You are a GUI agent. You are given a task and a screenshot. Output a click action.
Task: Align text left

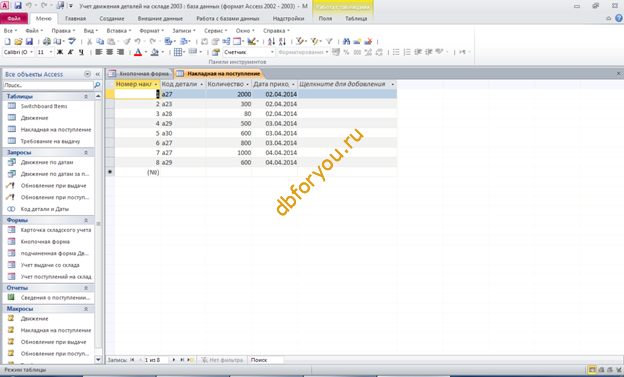(99, 52)
